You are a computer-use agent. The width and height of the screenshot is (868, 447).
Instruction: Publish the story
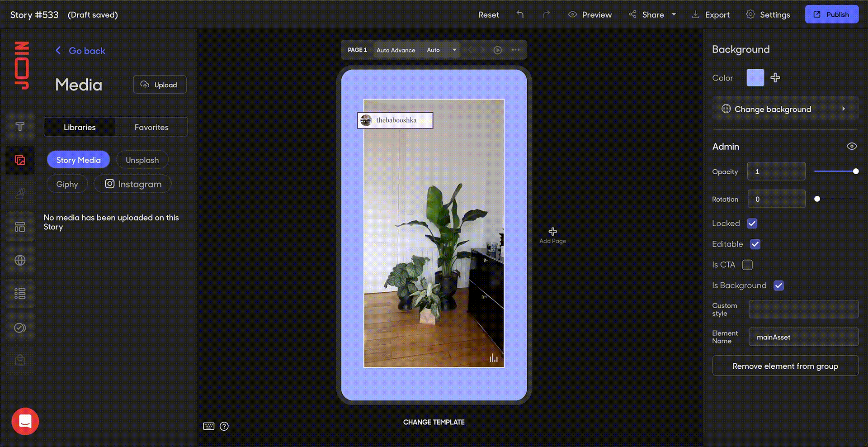pos(831,14)
